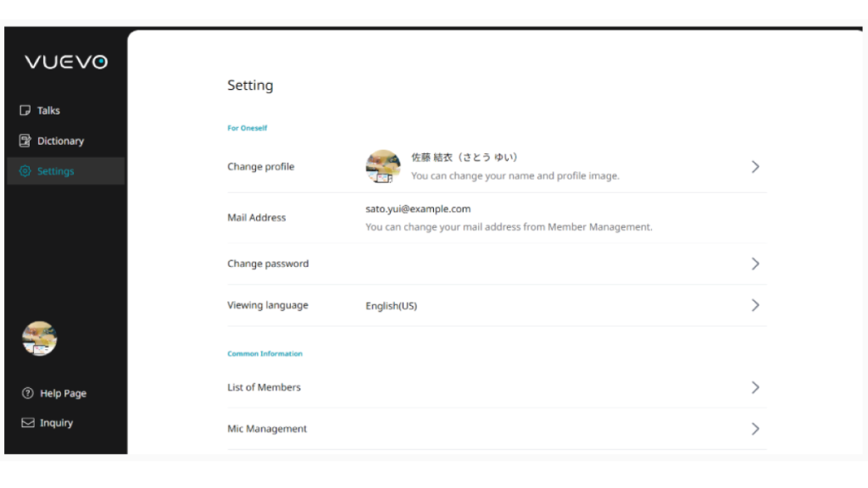Open the Dictionary sidebar menu item

[60, 141]
